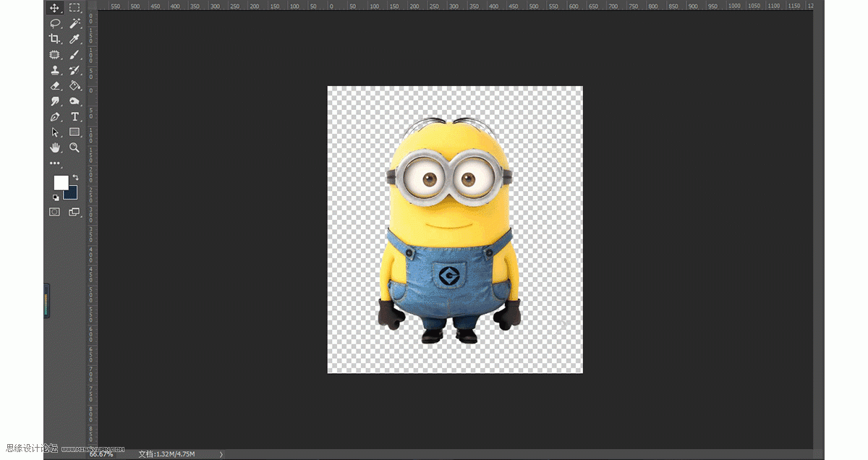Select the Move tool

tap(55, 8)
